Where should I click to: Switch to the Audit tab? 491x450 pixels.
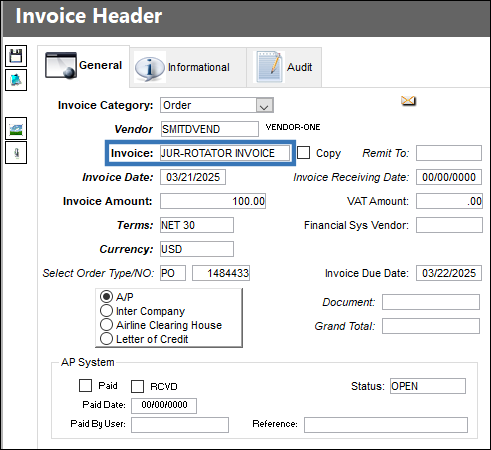284,67
